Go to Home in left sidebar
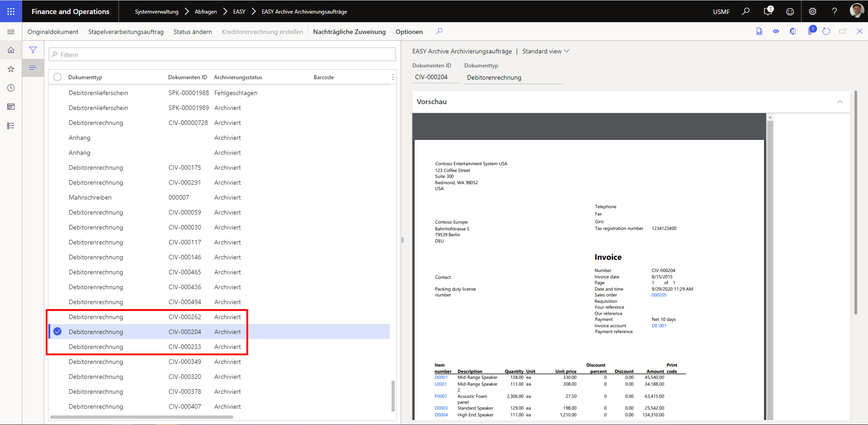This screenshot has width=868, height=425. pos(11,50)
